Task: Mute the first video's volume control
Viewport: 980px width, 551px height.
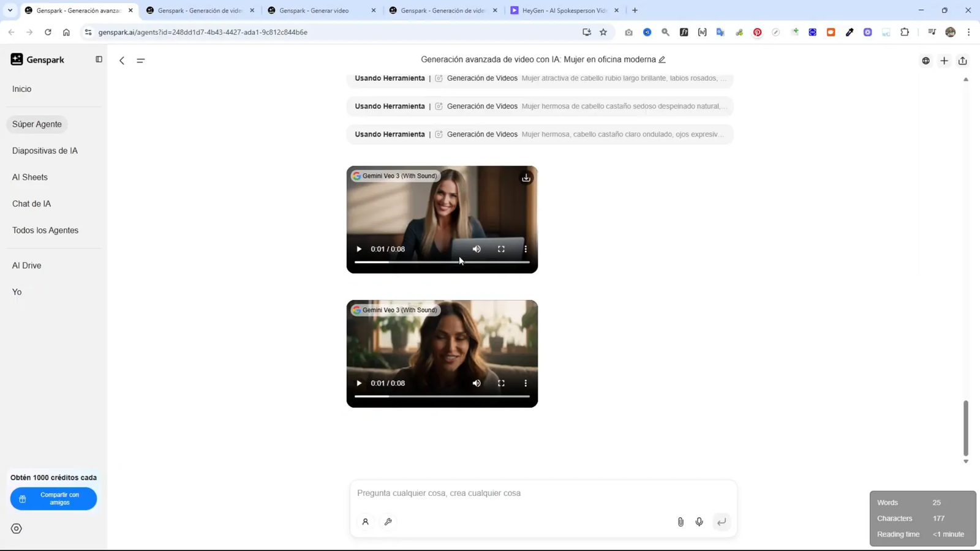Action: coord(477,249)
